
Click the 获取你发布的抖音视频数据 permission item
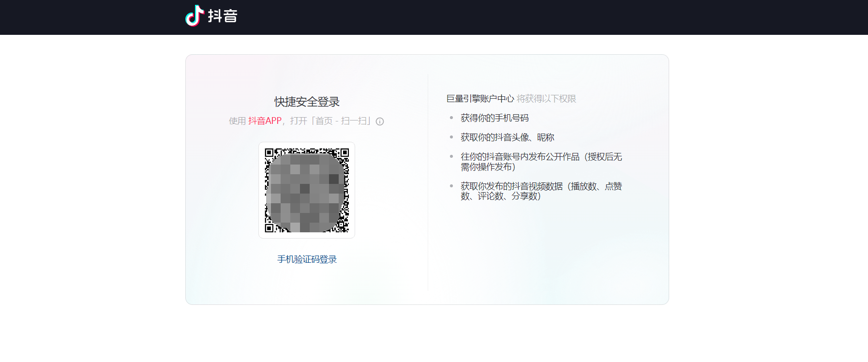(541, 191)
